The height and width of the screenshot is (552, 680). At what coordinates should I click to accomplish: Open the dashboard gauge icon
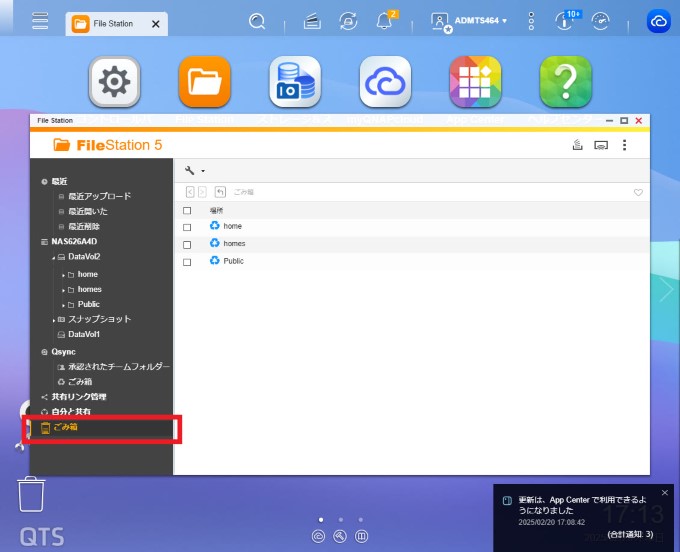[x=601, y=21]
